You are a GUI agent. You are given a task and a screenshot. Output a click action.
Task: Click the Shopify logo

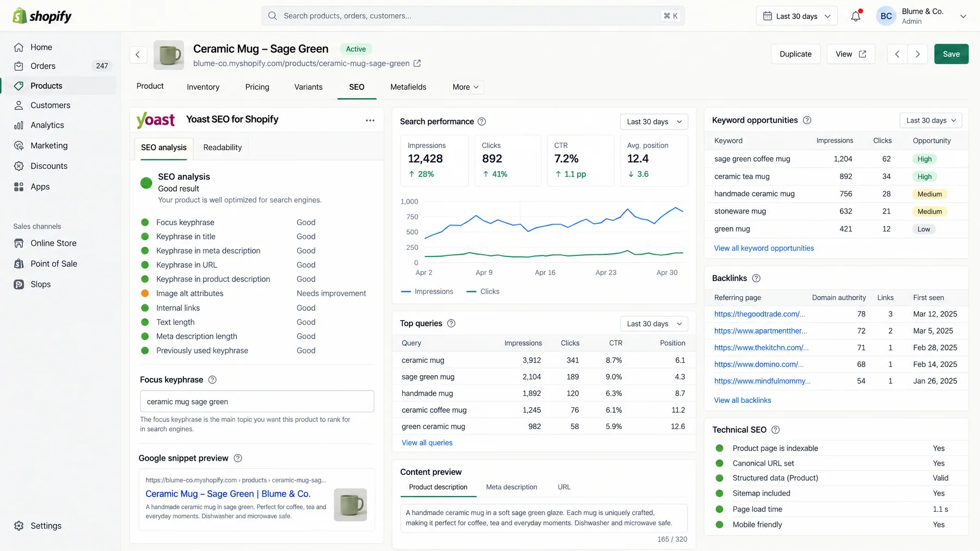tap(42, 16)
